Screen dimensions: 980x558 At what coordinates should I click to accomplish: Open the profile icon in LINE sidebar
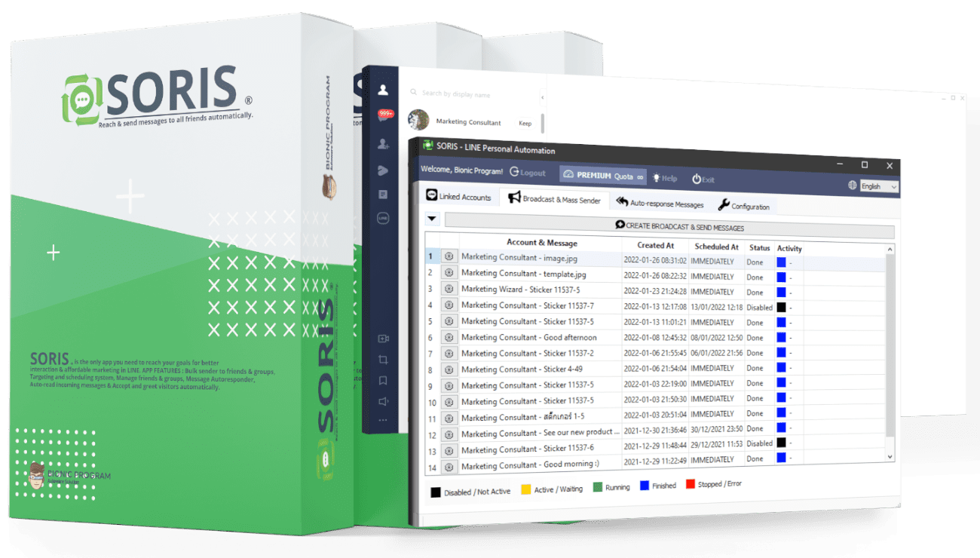click(x=383, y=90)
